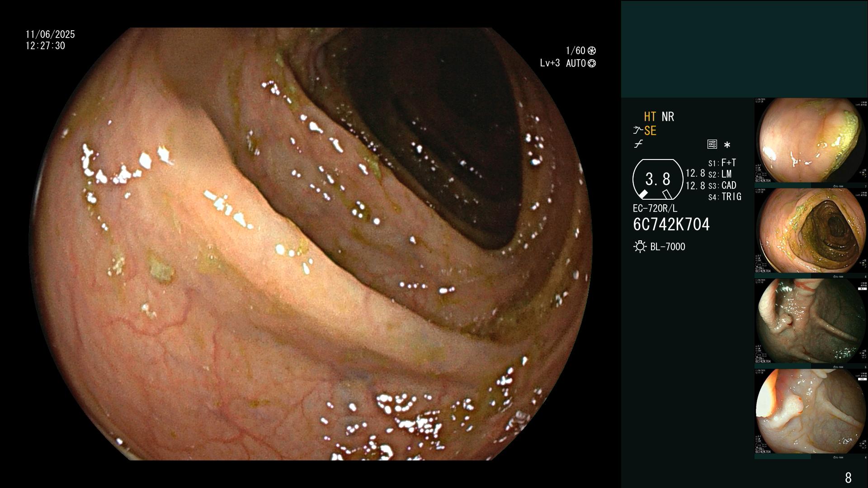This screenshot has width=868, height=488.
Task: Click the S4: TRIG switch assignment
Action: pyautogui.click(x=725, y=197)
